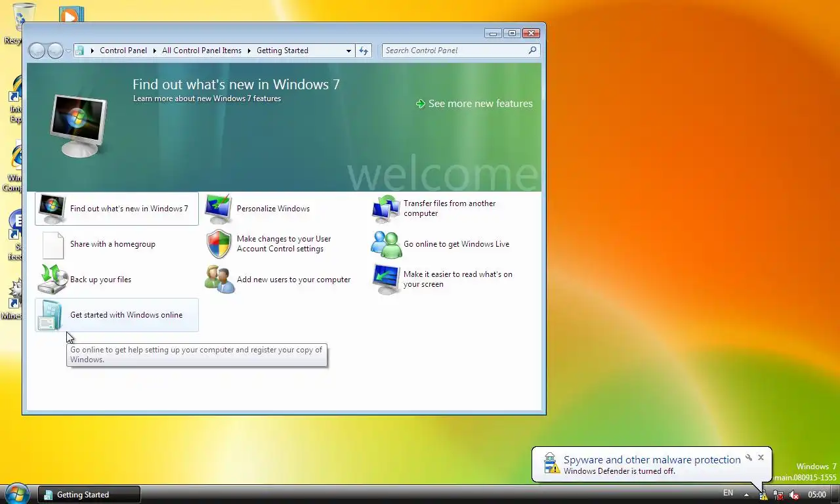Screen dimensions: 840x504
Task: Expand arrow after All Control Panel Items breadcrumb
Action: tap(249, 51)
